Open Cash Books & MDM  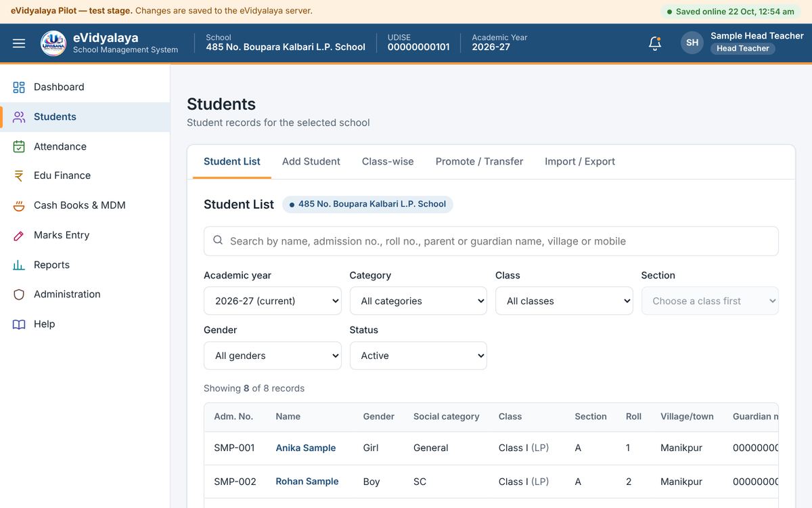85,205
